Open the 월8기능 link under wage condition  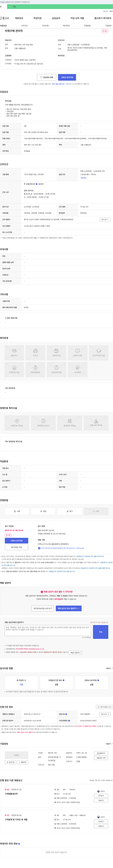(83, 178)
